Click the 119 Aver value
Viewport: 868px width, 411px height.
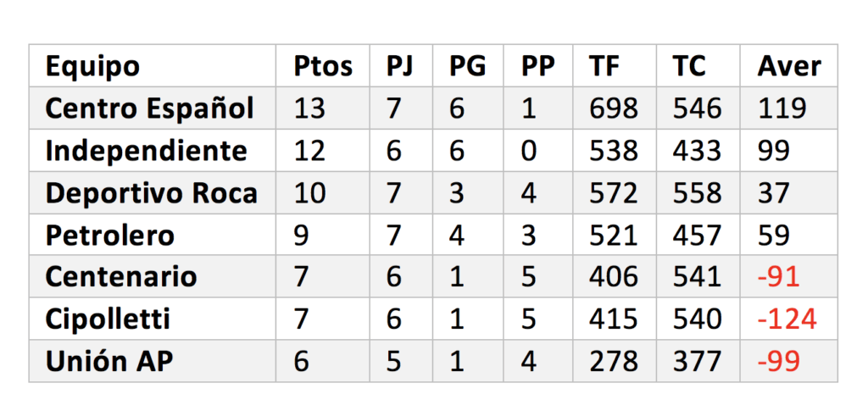point(781,108)
